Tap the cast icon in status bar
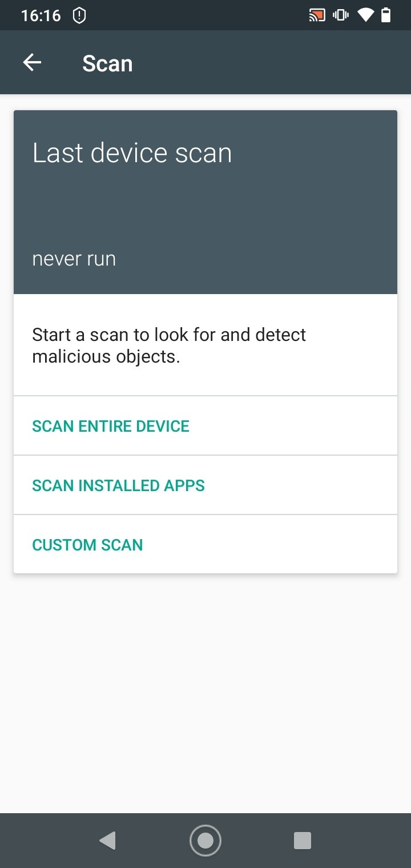 click(x=317, y=15)
